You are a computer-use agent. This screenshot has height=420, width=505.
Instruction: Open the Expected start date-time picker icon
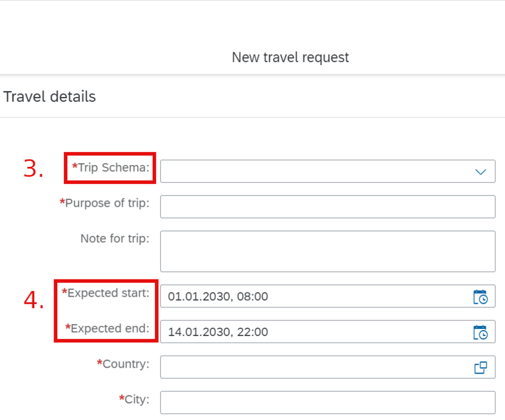(x=480, y=297)
